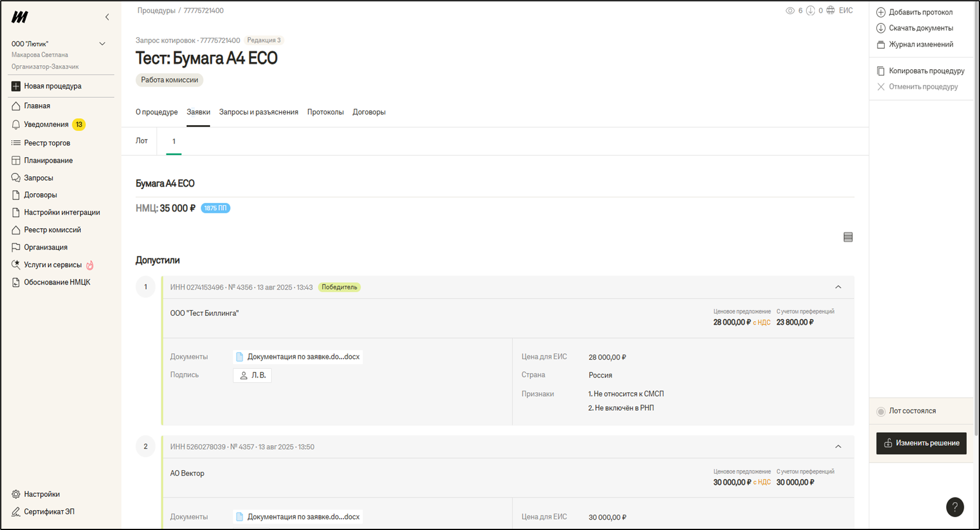The height and width of the screenshot is (530, 980).
Task: Click the EIS globe icon
Action: click(x=830, y=10)
